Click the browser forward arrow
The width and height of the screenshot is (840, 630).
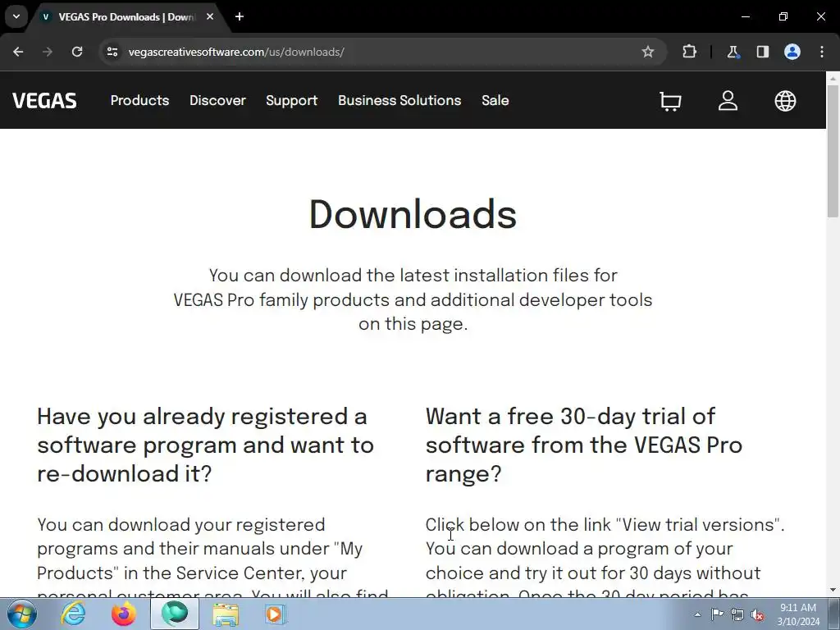coord(48,52)
